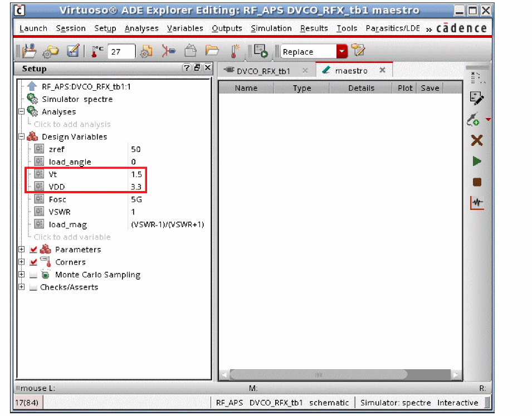This screenshot has width=532, height=416.
Task: Click the save setup state toolbar icon
Action: pos(29,51)
